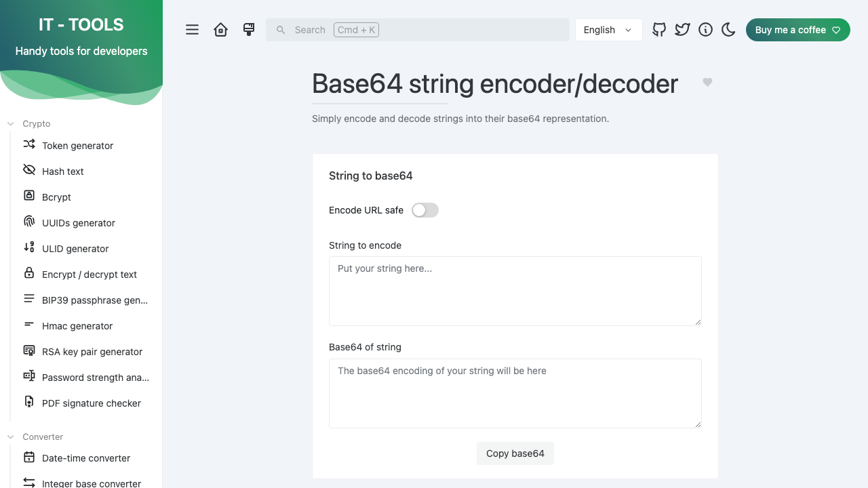Open the English language dropdown

pos(608,30)
